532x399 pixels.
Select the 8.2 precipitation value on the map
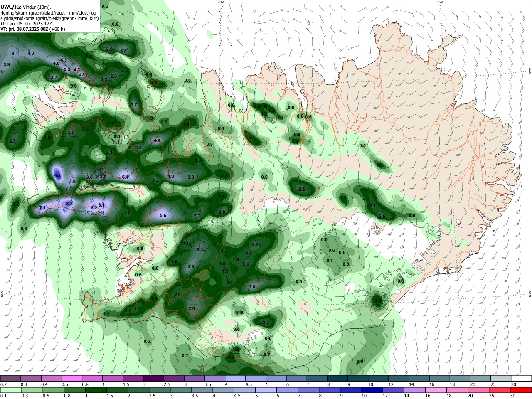tap(69, 204)
